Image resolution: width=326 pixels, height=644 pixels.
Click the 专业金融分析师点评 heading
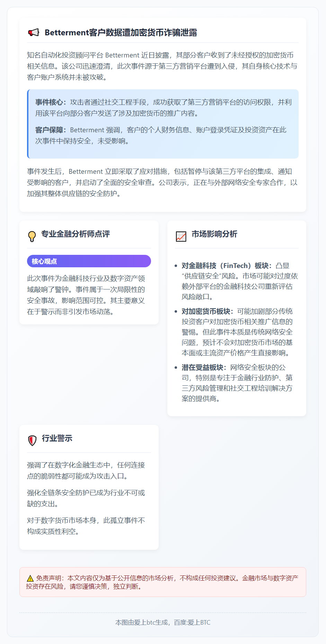[x=76, y=234]
